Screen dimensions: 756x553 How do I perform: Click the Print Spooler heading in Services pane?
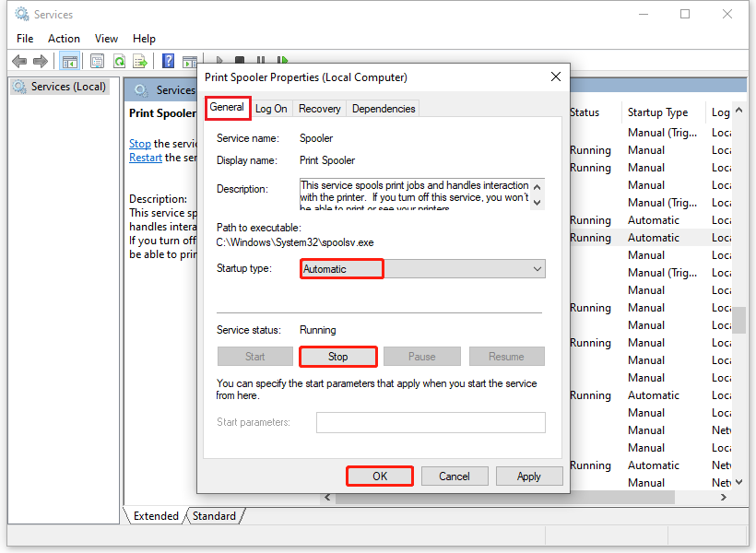(162, 113)
